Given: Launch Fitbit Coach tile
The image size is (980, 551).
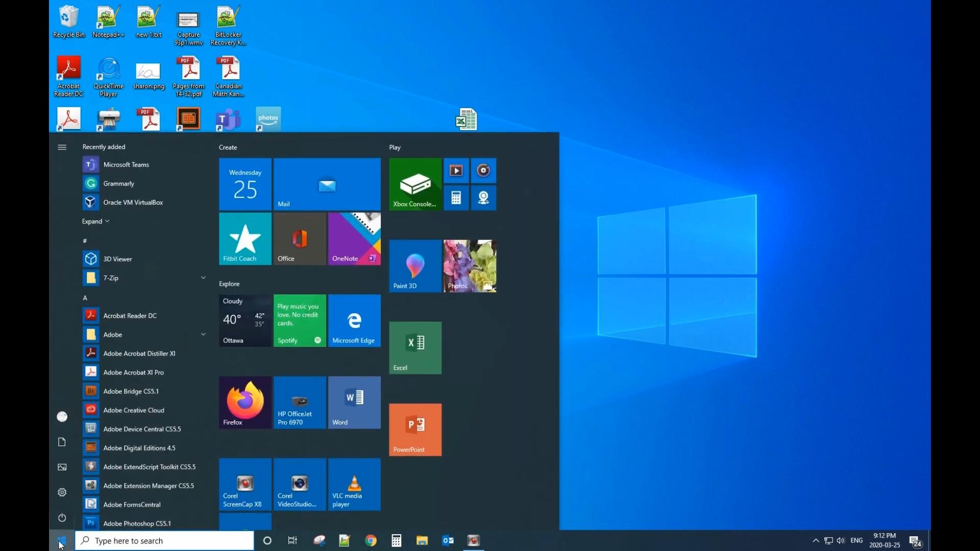Looking at the screenshot, I should [x=245, y=239].
